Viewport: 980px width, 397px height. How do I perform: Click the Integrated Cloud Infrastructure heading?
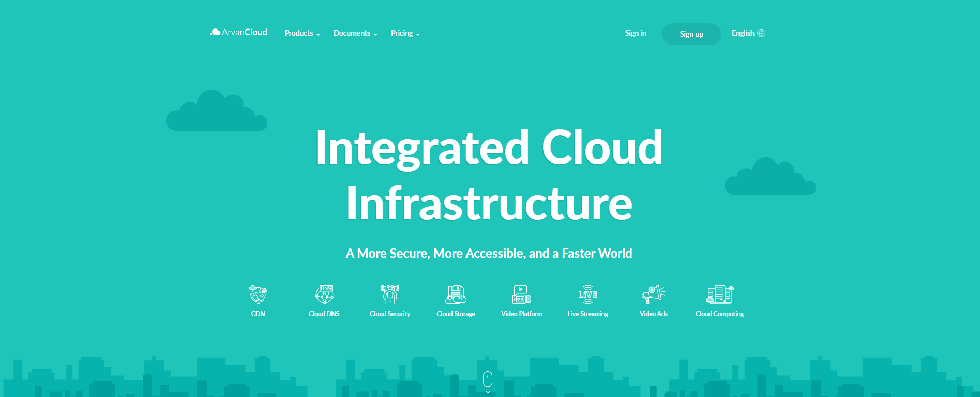[489, 175]
